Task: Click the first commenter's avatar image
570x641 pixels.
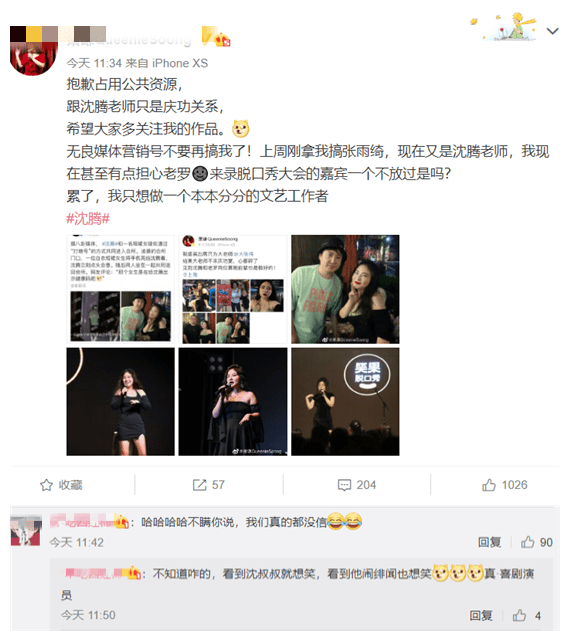Action: click(26, 531)
